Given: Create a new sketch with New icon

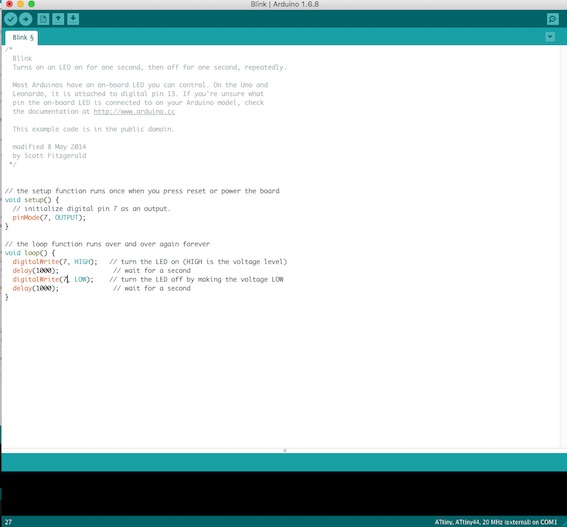Looking at the screenshot, I should point(43,19).
